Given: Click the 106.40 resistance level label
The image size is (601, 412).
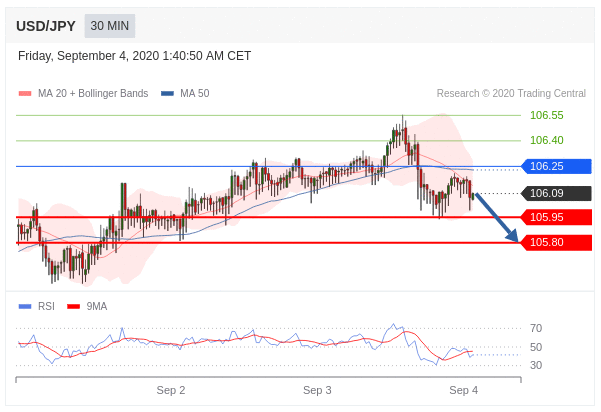Looking at the screenshot, I should tap(547, 140).
